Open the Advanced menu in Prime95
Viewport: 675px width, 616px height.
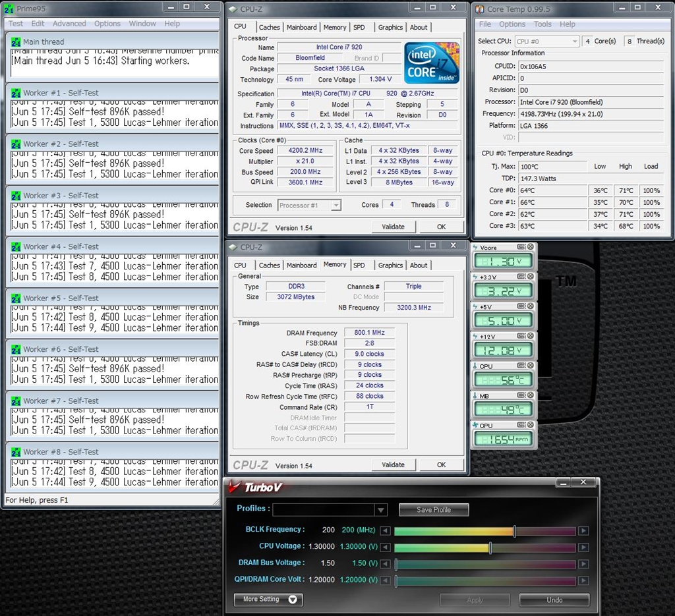coord(69,24)
